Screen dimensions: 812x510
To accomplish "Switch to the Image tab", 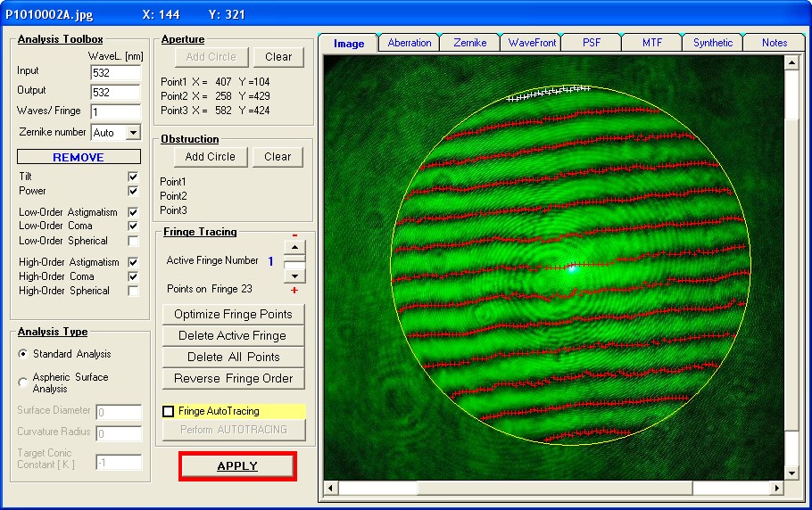I will (x=349, y=44).
